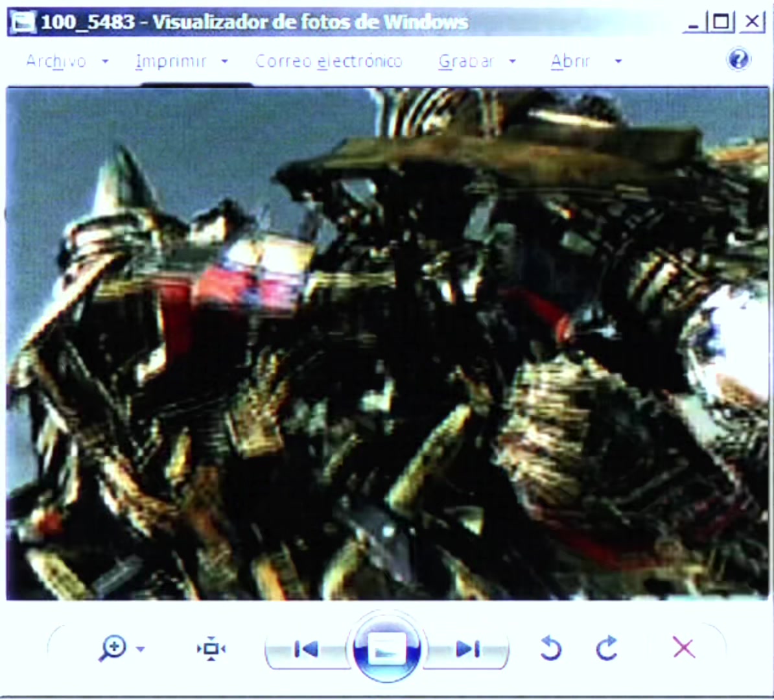Image resolution: width=774 pixels, height=700 pixels.
Task: Maximize the photo viewer window
Action: point(721,22)
